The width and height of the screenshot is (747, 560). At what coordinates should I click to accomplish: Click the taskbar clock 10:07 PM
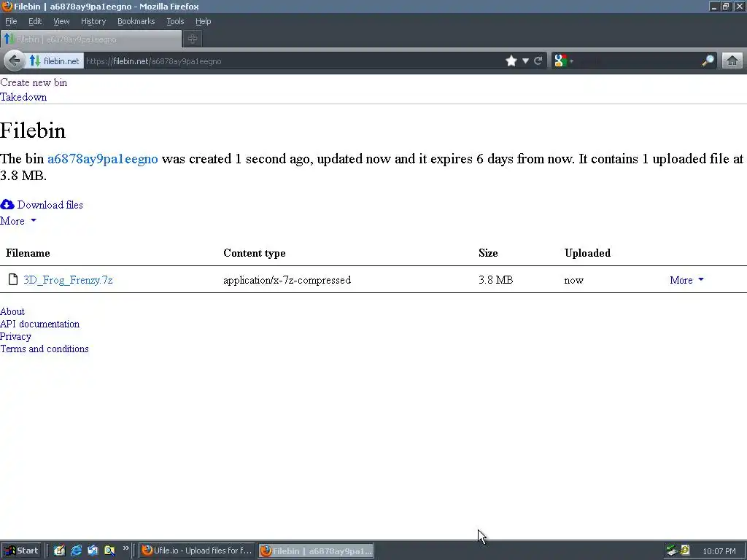(x=719, y=551)
